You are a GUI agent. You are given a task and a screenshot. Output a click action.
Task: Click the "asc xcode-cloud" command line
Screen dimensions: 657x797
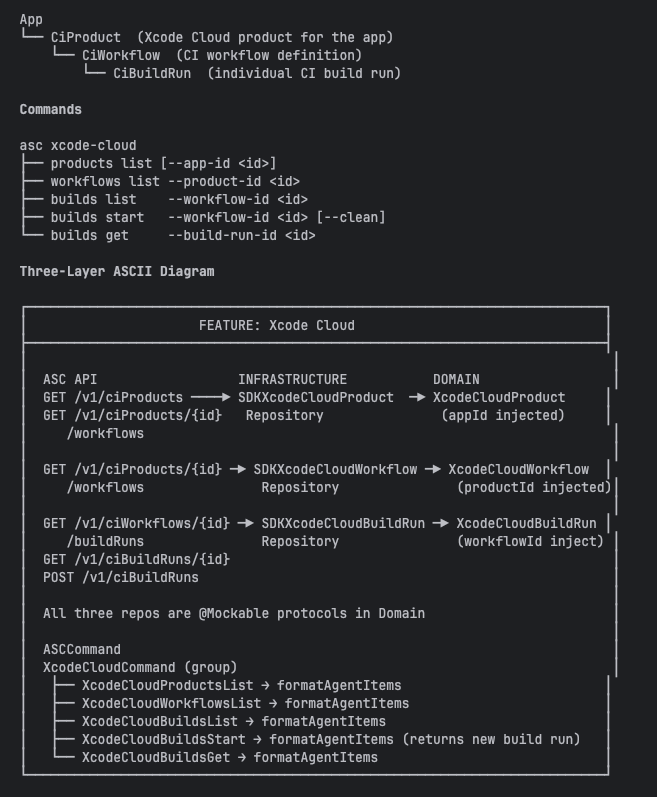coord(77,145)
